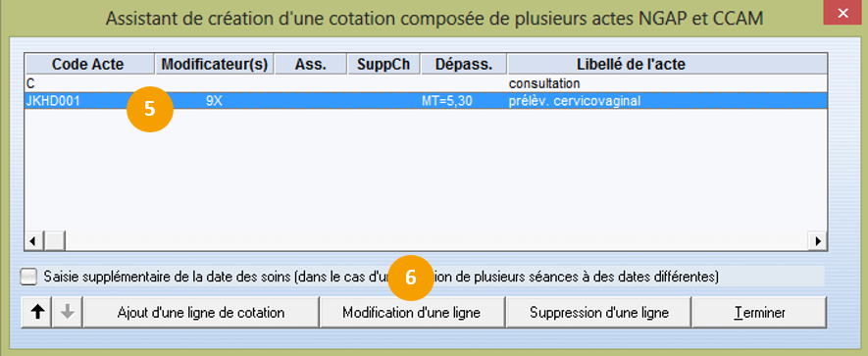This screenshot has height=356, width=868.
Task: Click the MT=5,30 cell in Dépass. column
Action: (447, 101)
